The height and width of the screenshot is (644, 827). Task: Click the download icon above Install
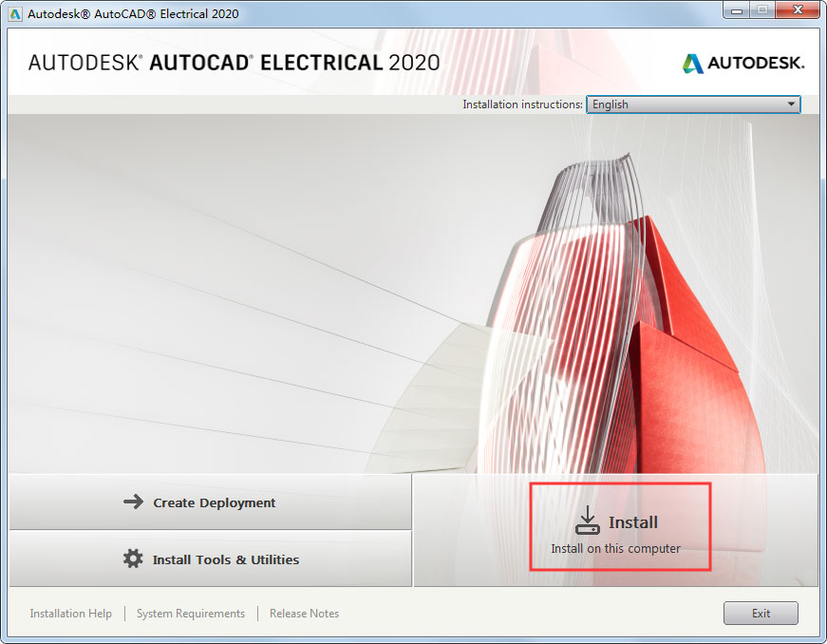point(589,519)
